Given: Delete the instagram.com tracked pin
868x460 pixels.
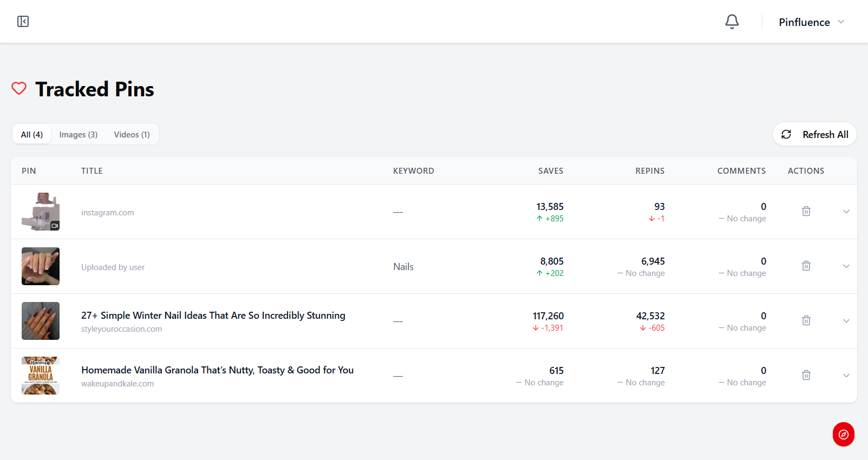Looking at the screenshot, I should point(806,211).
